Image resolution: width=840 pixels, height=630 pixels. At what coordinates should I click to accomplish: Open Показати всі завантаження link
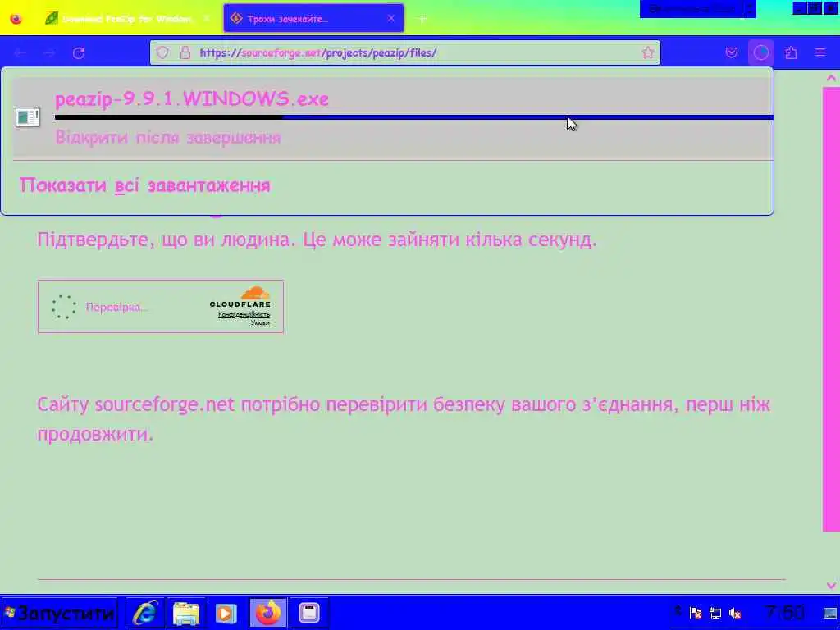144,185
